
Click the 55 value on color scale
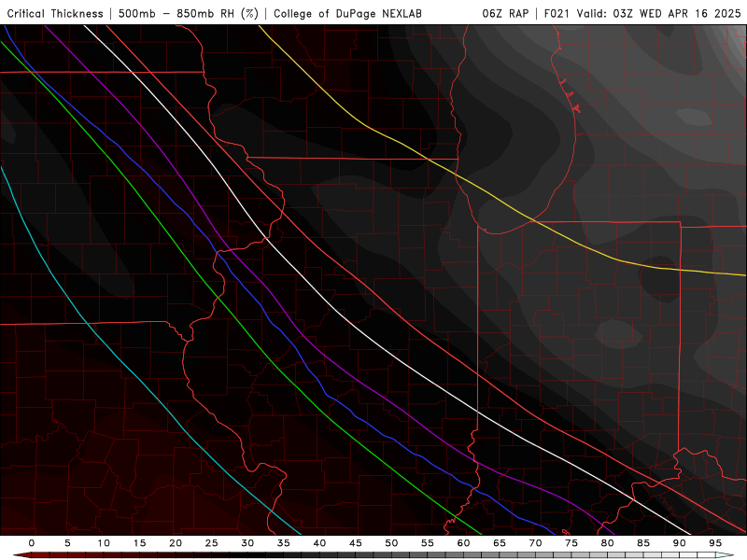(428, 543)
